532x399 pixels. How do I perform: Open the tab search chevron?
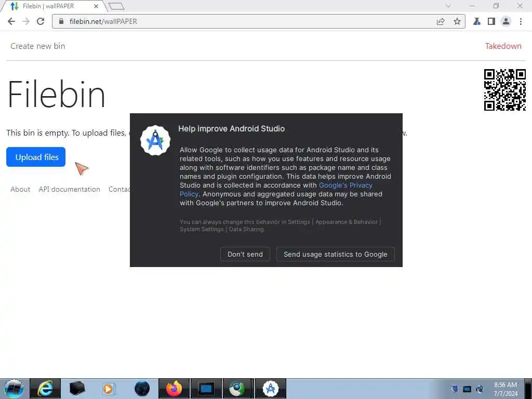point(448,6)
